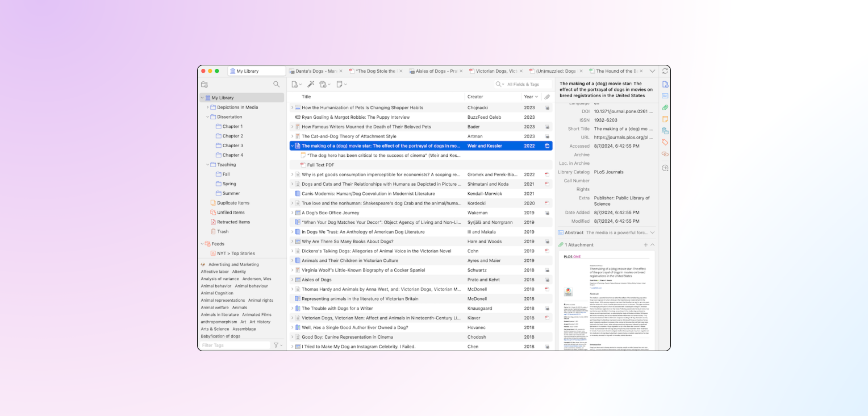The width and height of the screenshot is (868, 416).
Task: Toggle the Animal rights tag filter
Action: (x=261, y=300)
